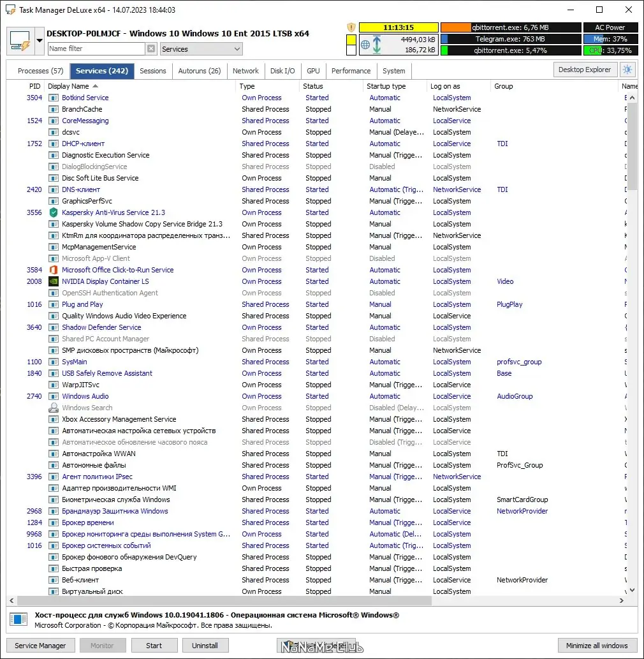Sort by Display Name column header
644x659 pixels.
tap(140, 86)
